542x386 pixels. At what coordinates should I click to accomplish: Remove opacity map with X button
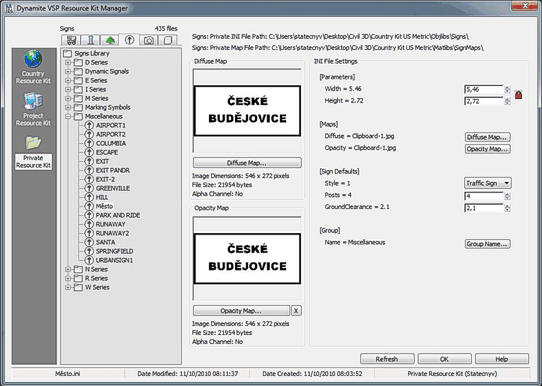pos(296,311)
